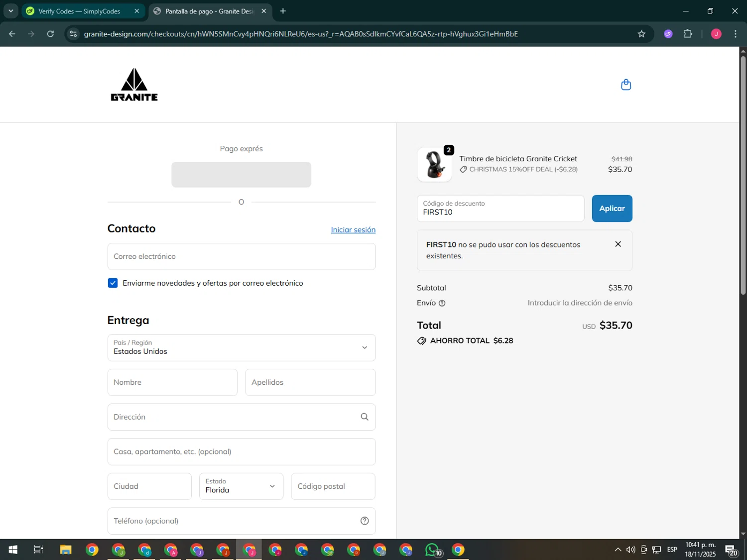The image size is (747, 560).
Task: Click the Timbre de bicicleta Granite Cricket title
Action: tap(518, 159)
